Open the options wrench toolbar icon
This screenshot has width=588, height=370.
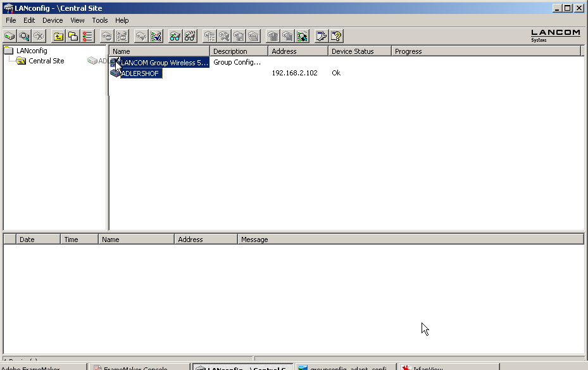(x=322, y=36)
